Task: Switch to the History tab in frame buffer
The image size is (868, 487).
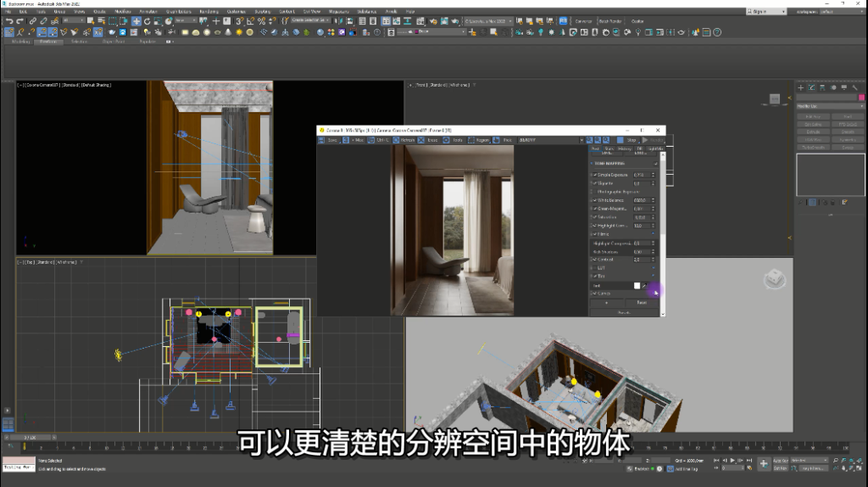Action: pos(624,148)
